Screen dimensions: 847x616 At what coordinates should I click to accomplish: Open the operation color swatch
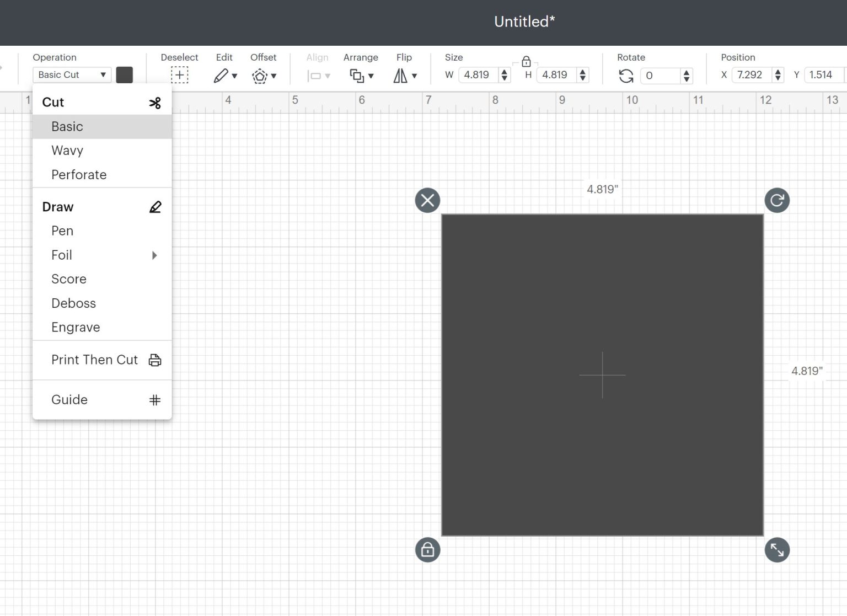[125, 75]
